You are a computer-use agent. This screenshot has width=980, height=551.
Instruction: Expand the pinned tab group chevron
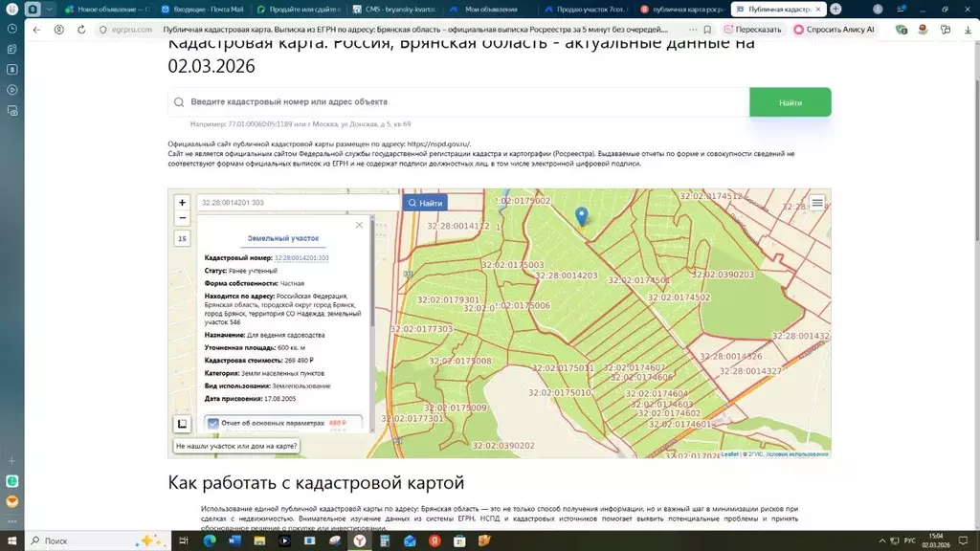click(x=48, y=9)
